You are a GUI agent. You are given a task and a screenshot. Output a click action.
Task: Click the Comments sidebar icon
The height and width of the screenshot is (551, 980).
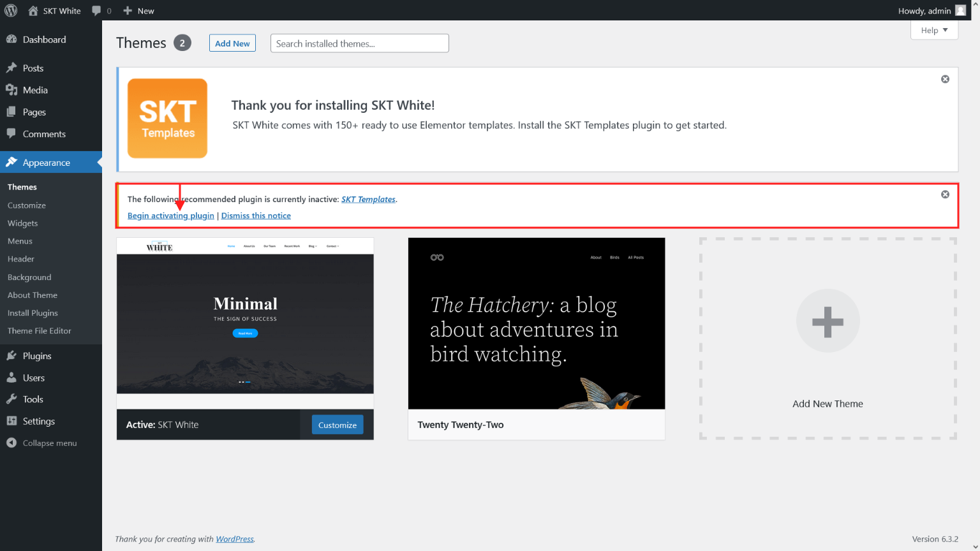[x=11, y=133]
